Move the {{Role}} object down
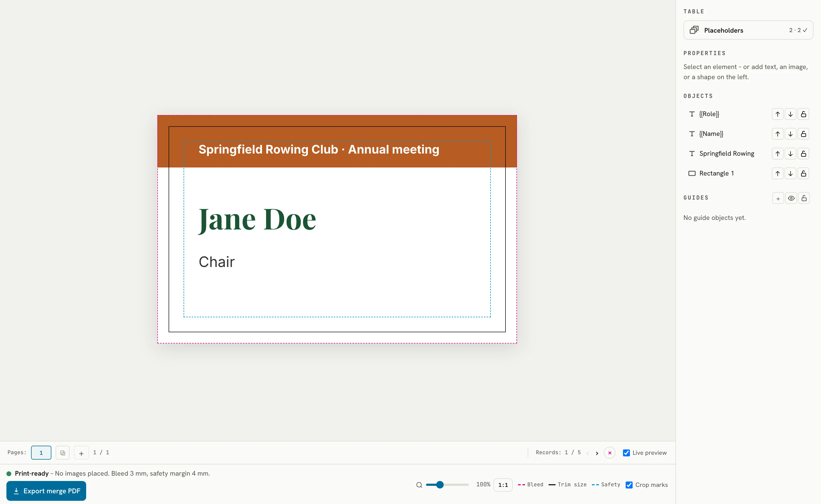The image size is (821, 504). (790, 114)
